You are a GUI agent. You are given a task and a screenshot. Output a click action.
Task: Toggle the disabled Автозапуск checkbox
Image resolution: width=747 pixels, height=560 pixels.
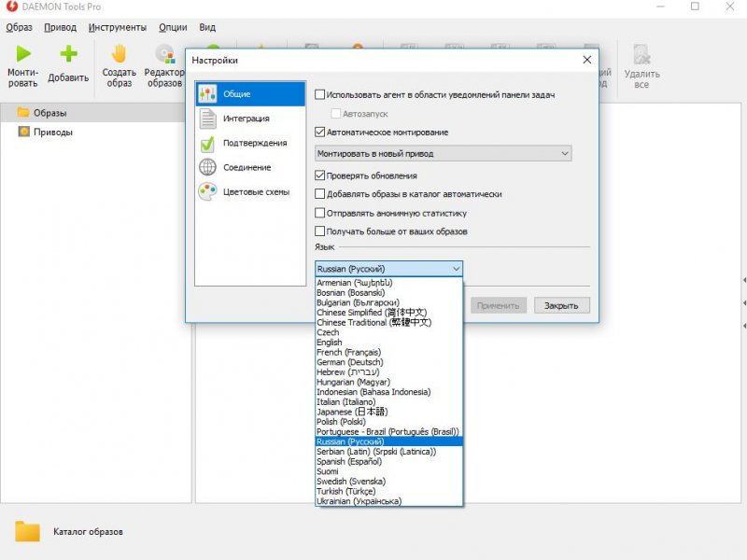click(x=336, y=113)
